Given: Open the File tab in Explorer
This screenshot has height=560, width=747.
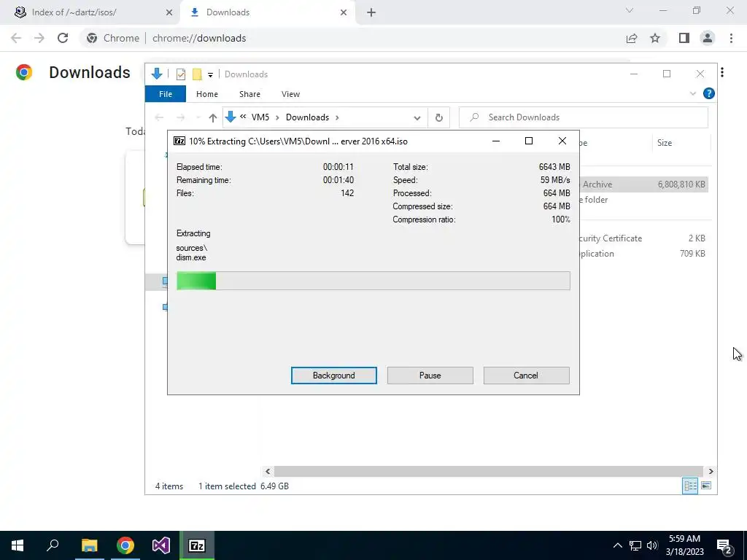Looking at the screenshot, I should coord(166,94).
